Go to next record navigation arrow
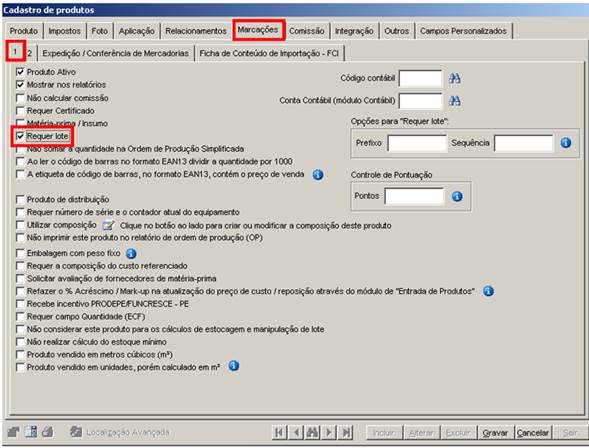 coord(329,432)
